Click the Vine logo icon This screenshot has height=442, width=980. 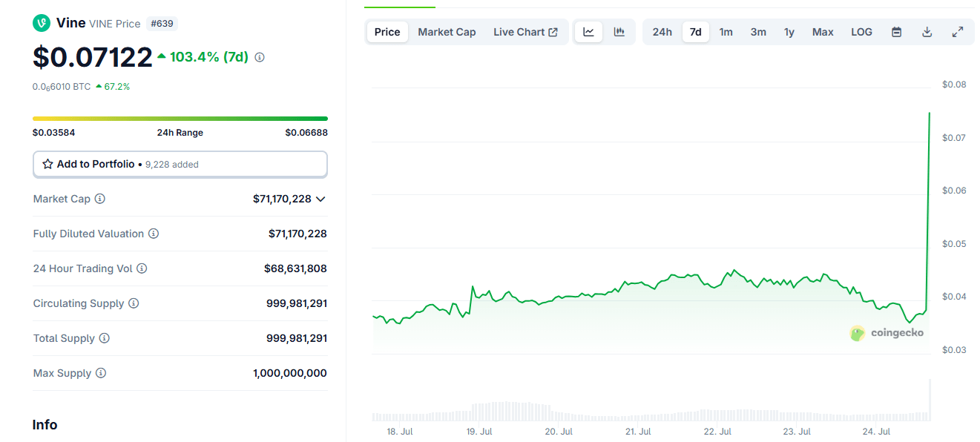point(42,23)
